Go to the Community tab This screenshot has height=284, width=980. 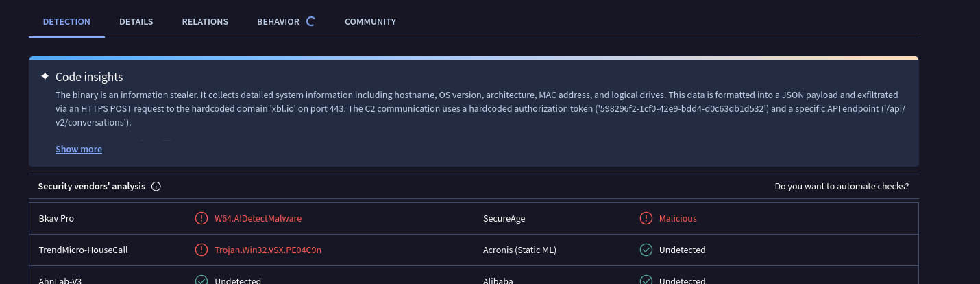pos(370,21)
